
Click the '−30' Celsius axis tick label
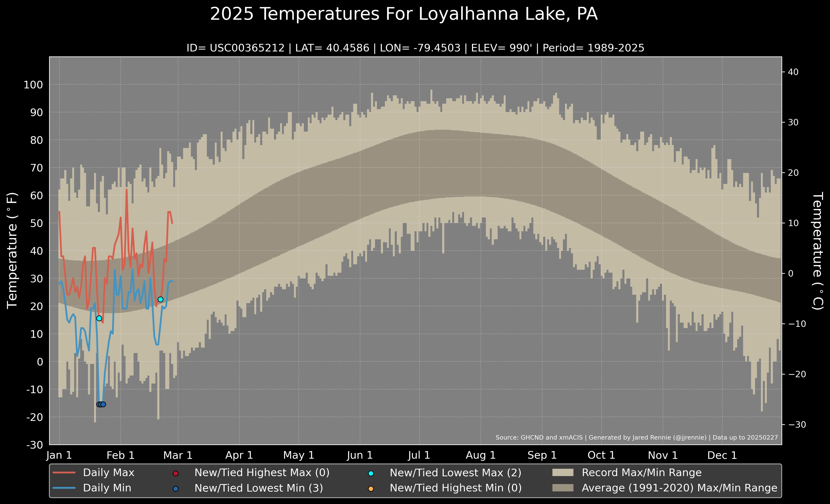(797, 424)
